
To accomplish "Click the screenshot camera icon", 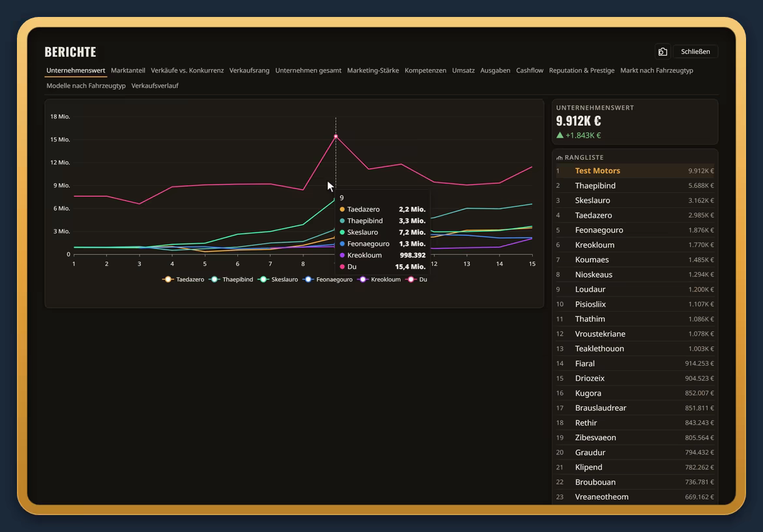I will (663, 52).
